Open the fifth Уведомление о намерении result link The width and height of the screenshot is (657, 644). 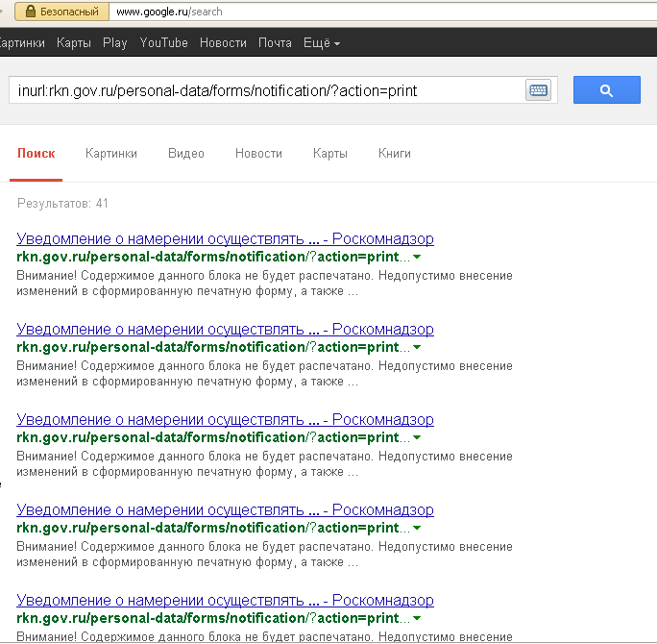point(225,600)
